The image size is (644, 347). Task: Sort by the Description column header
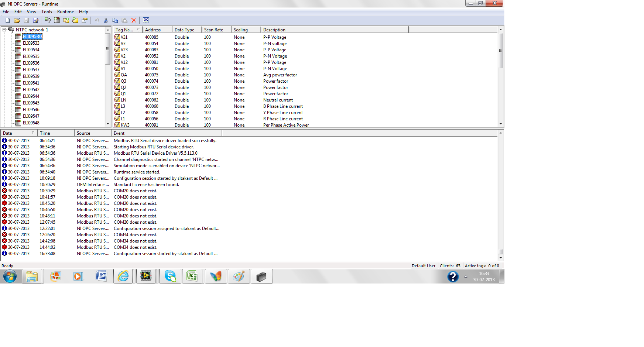335,30
